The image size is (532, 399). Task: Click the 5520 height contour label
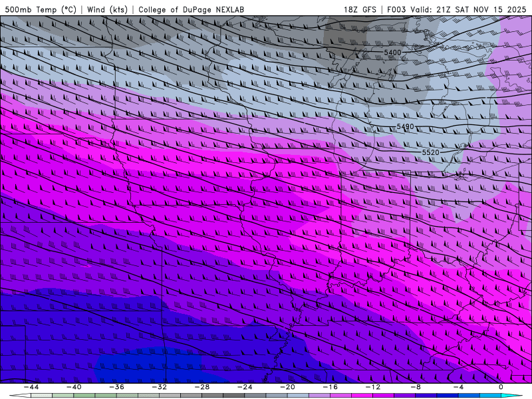point(430,153)
